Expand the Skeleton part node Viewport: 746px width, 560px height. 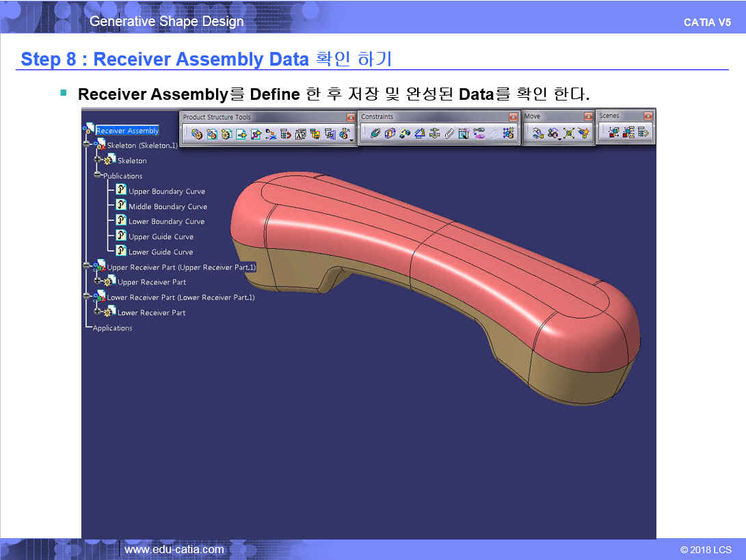[98, 160]
